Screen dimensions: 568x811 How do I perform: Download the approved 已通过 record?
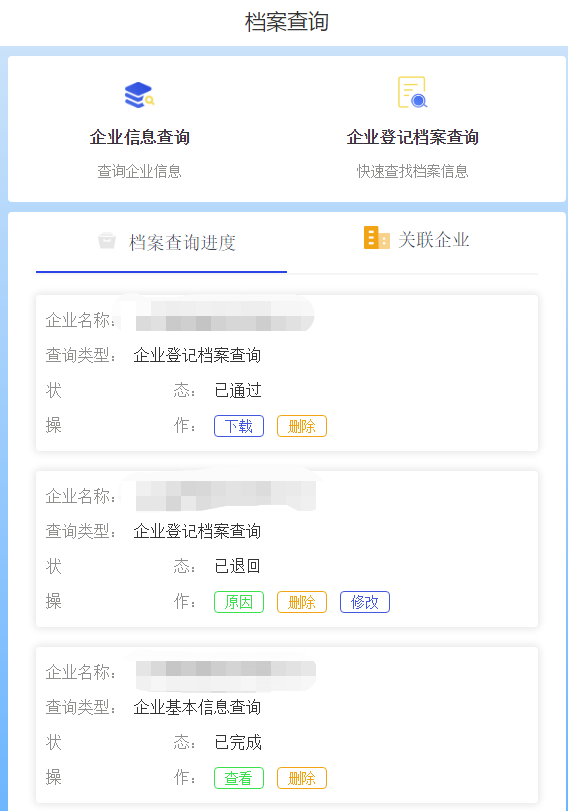tap(239, 426)
